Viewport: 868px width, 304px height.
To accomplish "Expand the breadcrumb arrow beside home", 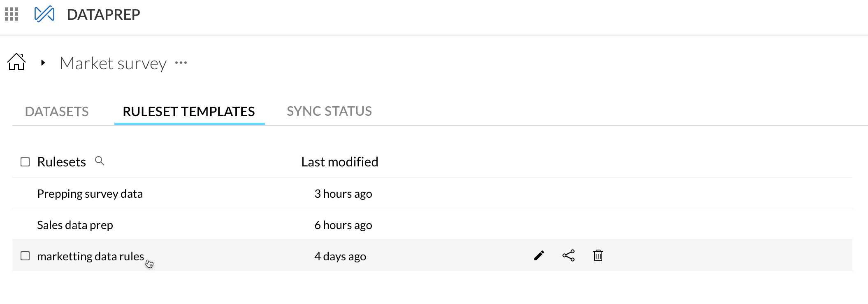I will click(x=43, y=63).
